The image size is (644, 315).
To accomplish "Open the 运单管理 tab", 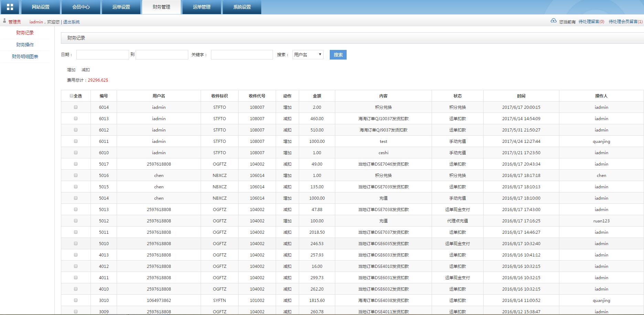I will [x=201, y=7].
